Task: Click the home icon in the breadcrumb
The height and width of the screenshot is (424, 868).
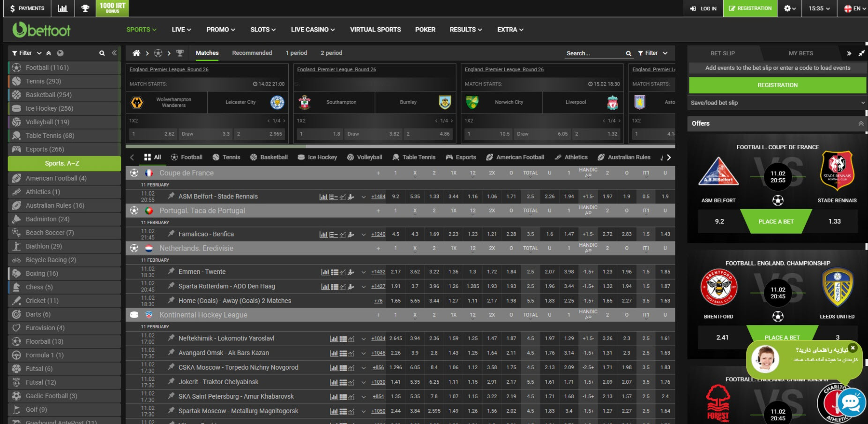Action: point(136,53)
